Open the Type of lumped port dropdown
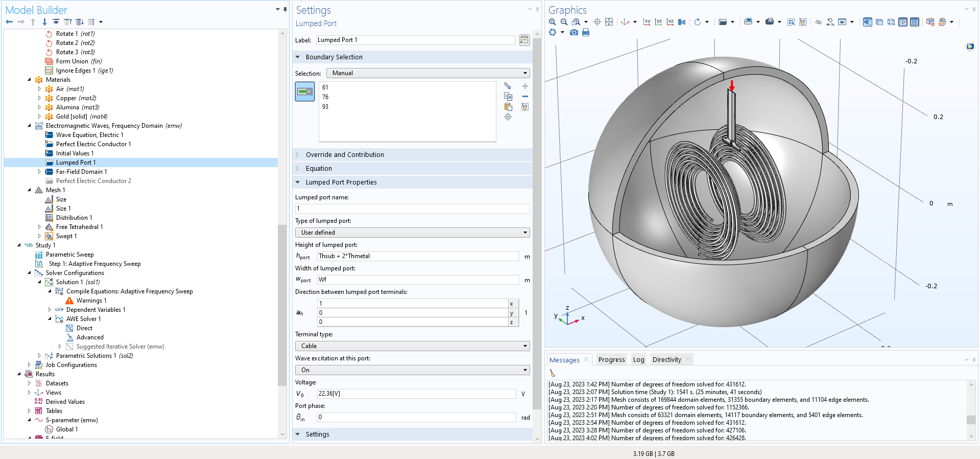 (x=412, y=233)
